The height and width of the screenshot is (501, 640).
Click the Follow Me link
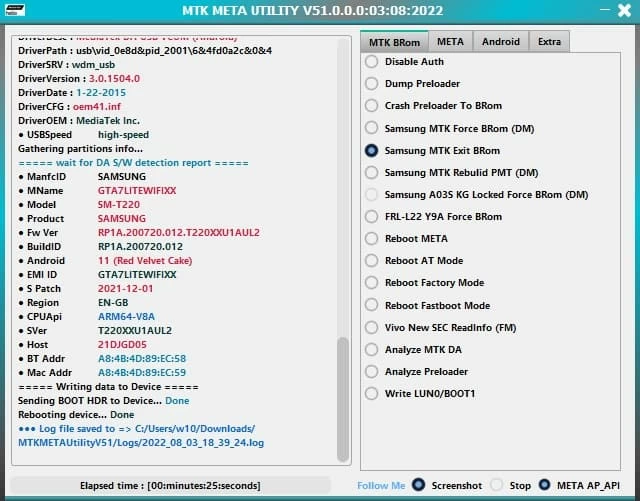click(x=381, y=486)
